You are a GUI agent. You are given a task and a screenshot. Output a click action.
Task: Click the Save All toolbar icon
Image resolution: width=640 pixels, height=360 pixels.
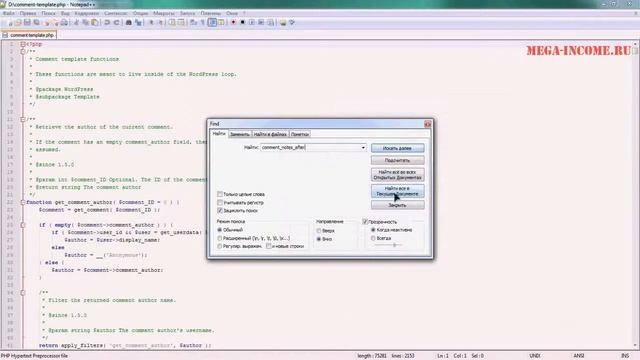(x=36, y=23)
